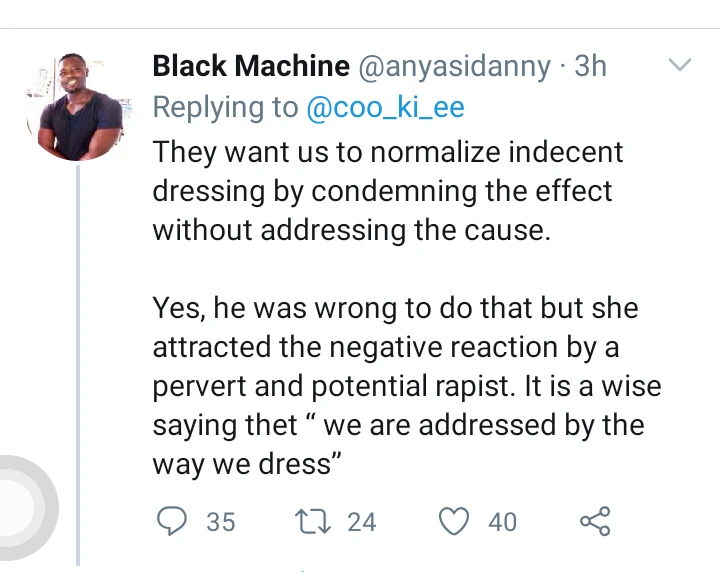This screenshot has width=720, height=572.
Task: Click the 24 retweets count
Action: coord(361,522)
